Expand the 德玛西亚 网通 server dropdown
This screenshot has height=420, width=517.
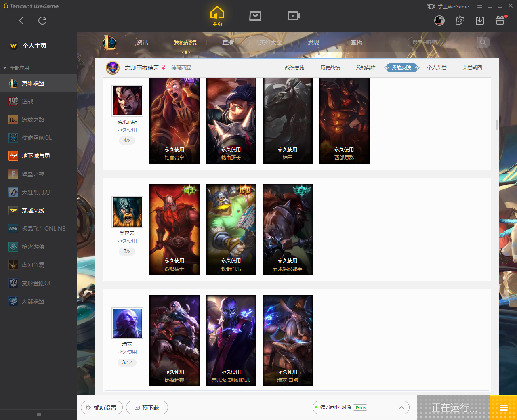click(x=361, y=407)
